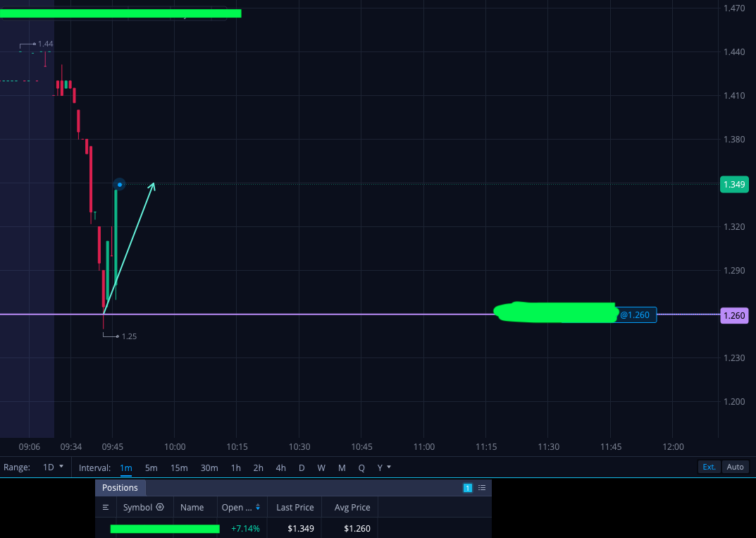Image resolution: width=756 pixels, height=538 pixels.
Task: Switch to the 15m interval
Action: click(x=179, y=467)
